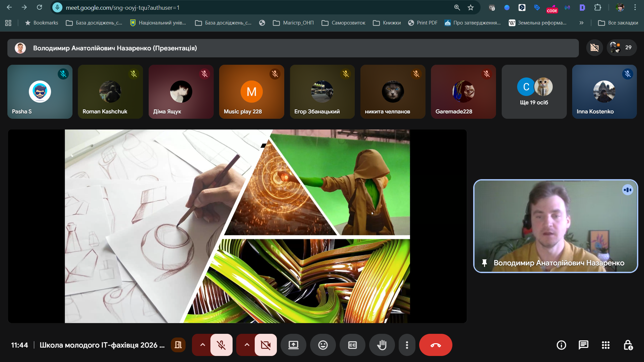Turn on the camera
This screenshot has width=644, height=362.
[265, 345]
